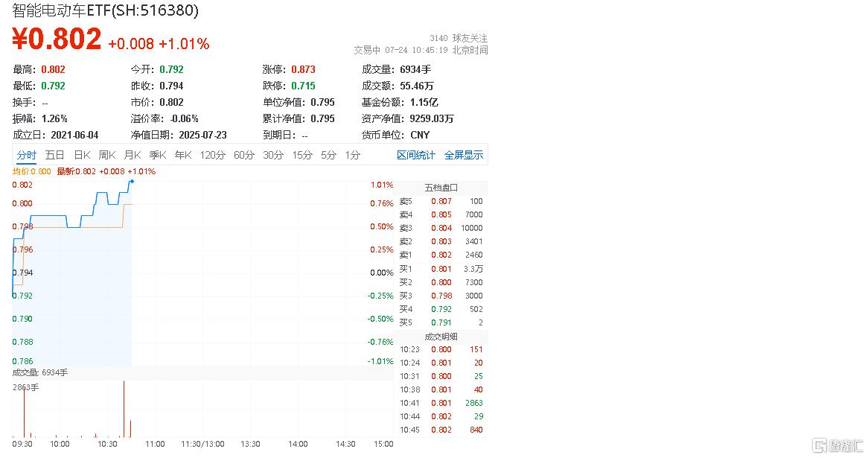
Task: Click the 均价:0.800 chart legend label
Action: [31, 171]
